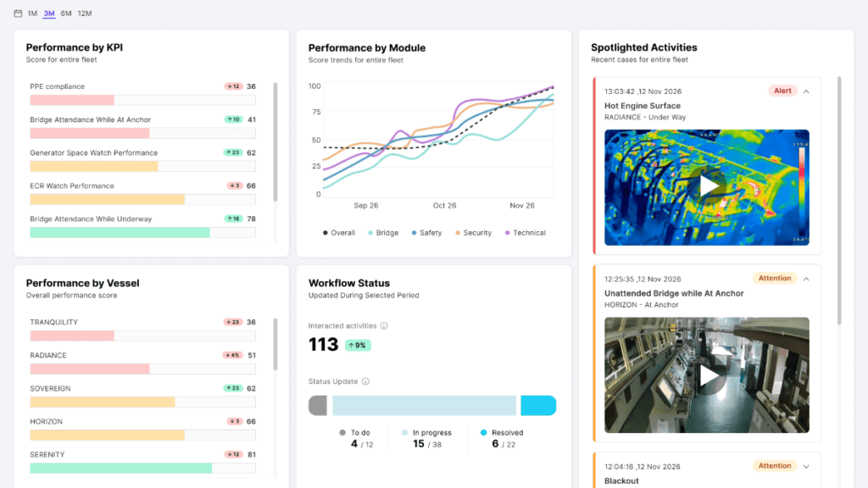Open the Unattended Bridge while At Anchor title
Viewport: 868px width, 488px height.
pos(674,293)
